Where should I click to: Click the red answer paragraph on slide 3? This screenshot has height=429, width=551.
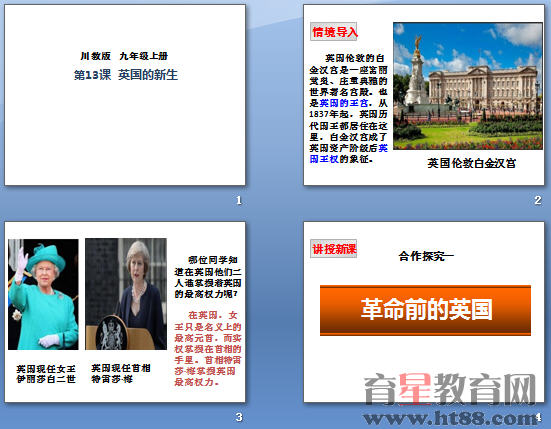(x=208, y=348)
